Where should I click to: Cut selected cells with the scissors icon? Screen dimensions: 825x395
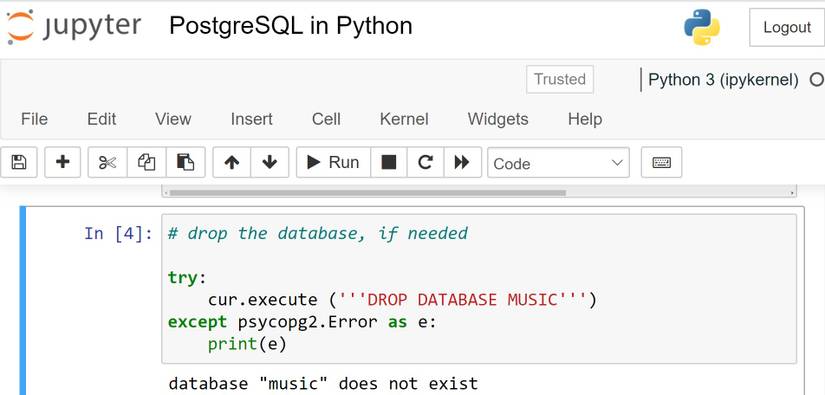click(107, 163)
